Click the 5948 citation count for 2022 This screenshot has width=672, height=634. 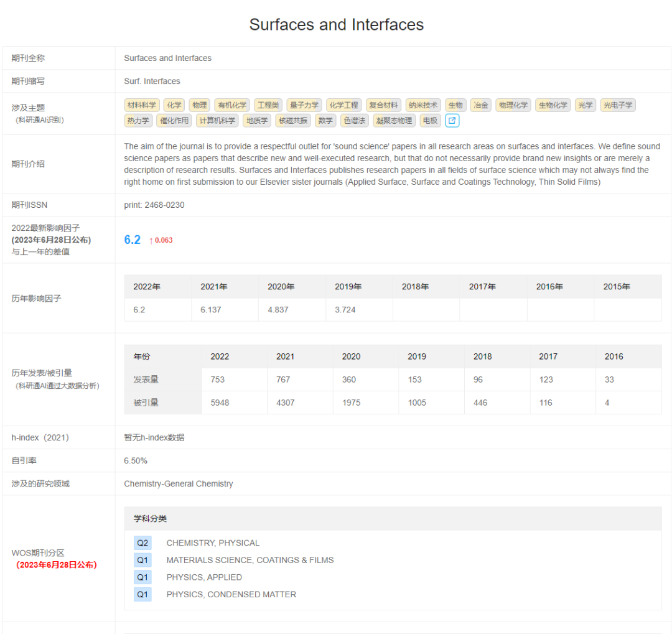pyautogui.click(x=220, y=403)
